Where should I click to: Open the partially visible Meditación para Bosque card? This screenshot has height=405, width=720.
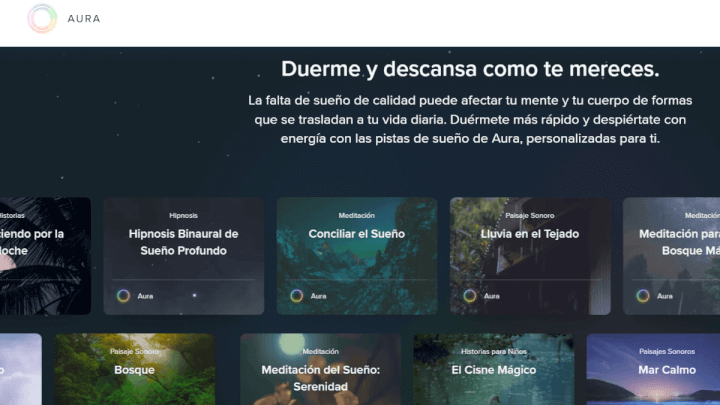pyautogui.click(x=671, y=256)
